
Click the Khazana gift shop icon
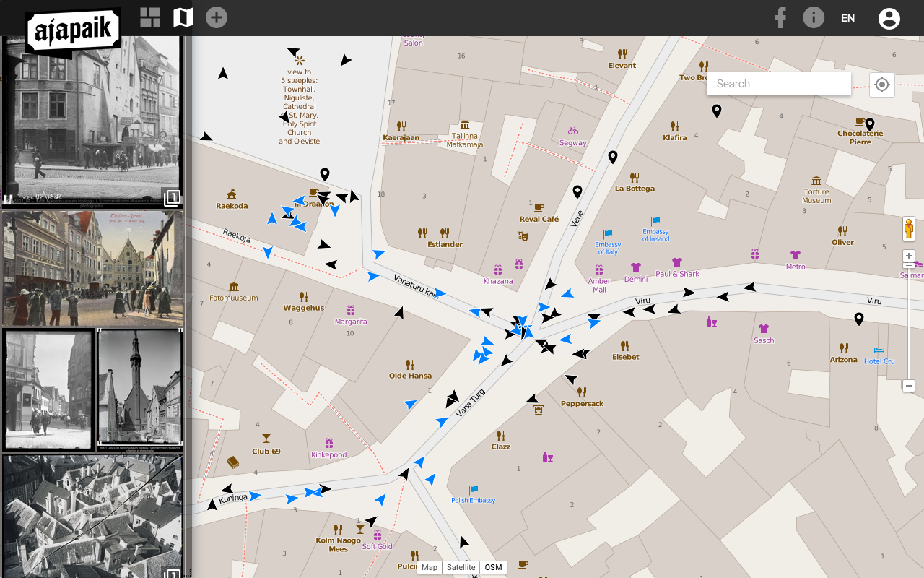click(498, 269)
